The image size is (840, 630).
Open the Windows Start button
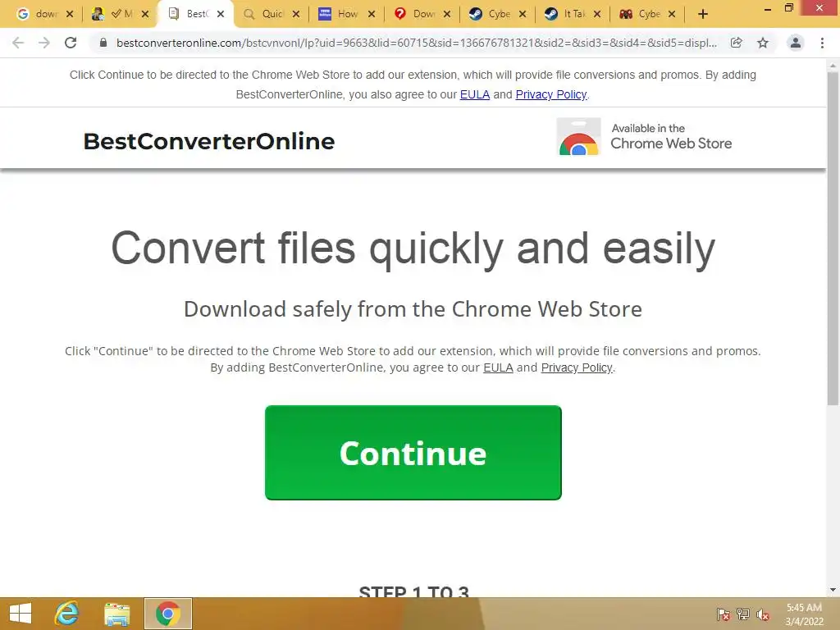(x=21, y=614)
